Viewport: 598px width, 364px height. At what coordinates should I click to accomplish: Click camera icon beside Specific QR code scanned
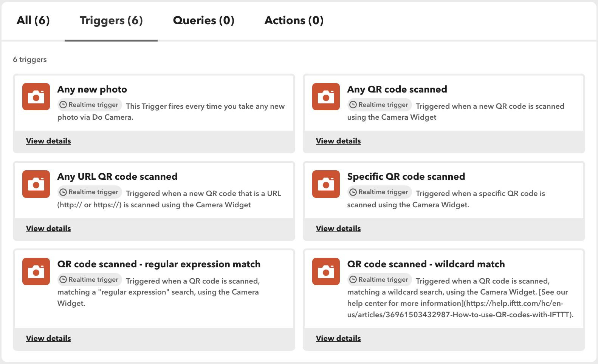(326, 184)
